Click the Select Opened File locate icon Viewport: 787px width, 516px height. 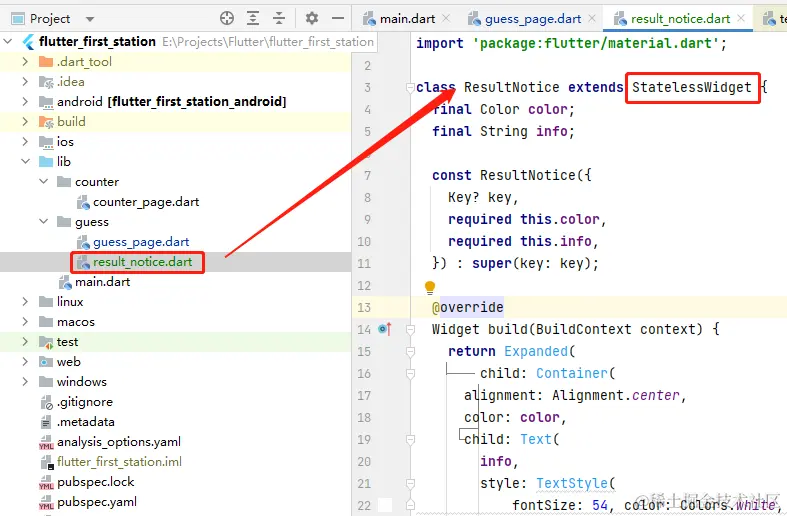pyautogui.click(x=227, y=18)
